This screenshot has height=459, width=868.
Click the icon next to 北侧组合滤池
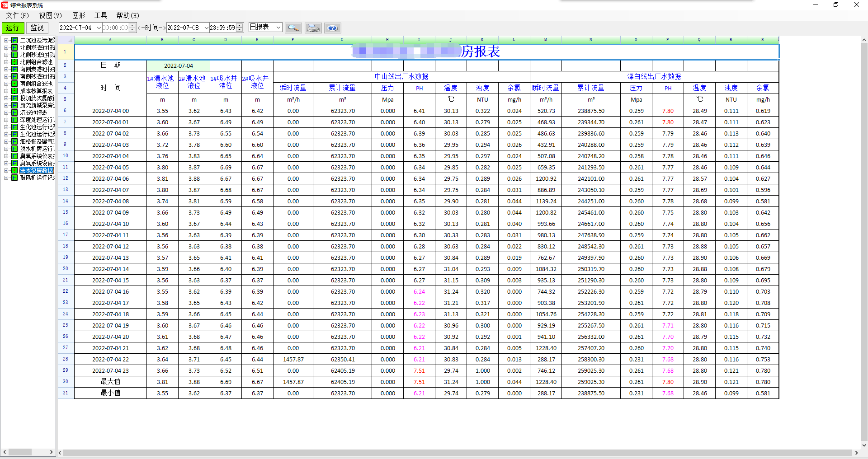pyautogui.click(x=14, y=62)
